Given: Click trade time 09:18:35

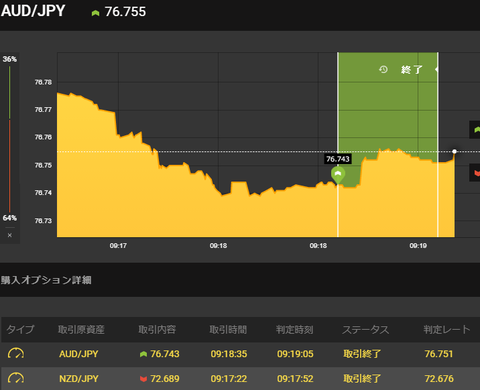Looking at the screenshot, I should point(229,354).
